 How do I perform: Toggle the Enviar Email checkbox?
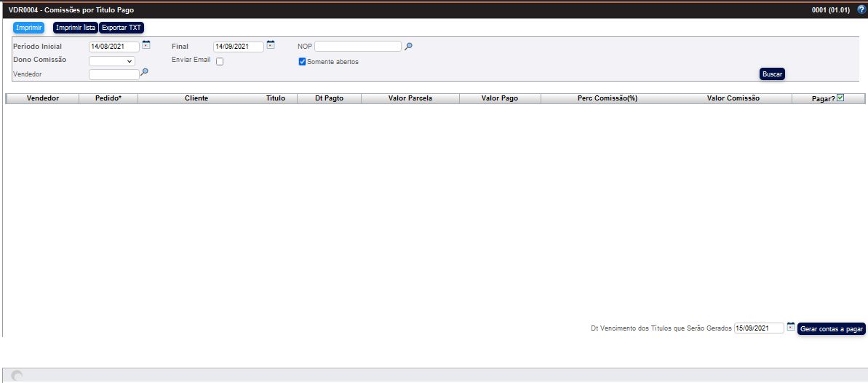click(x=220, y=62)
